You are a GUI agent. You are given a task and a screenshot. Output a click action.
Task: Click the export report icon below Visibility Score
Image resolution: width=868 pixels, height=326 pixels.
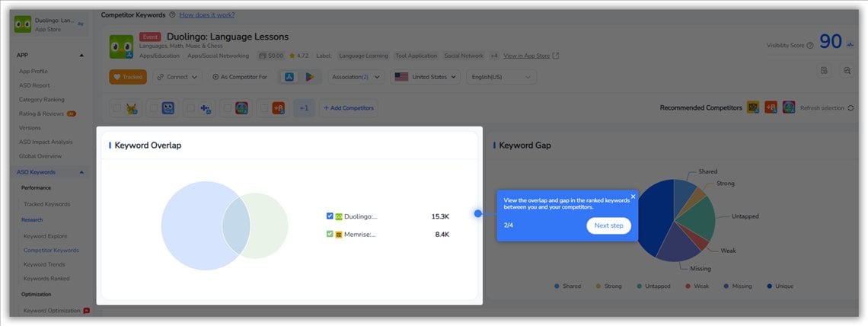tap(824, 70)
